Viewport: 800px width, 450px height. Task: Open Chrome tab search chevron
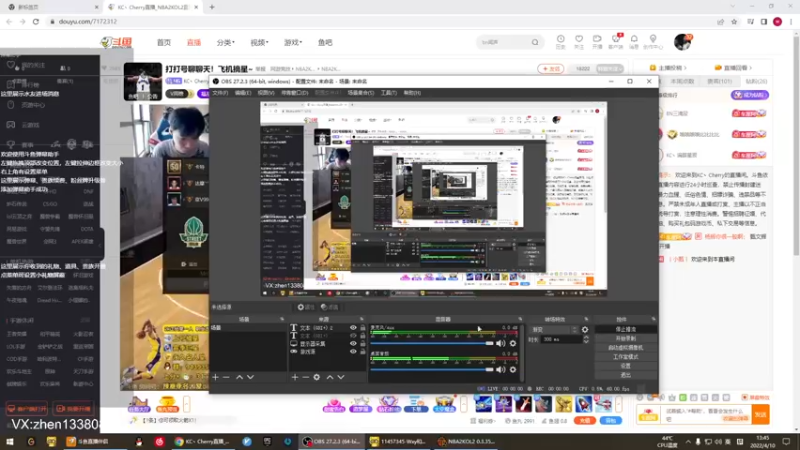[x=733, y=7]
